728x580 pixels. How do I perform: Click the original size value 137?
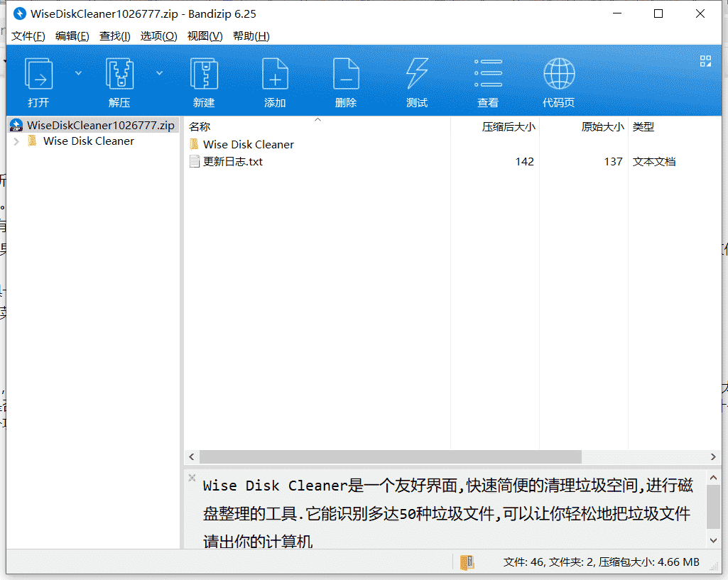pyautogui.click(x=613, y=161)
